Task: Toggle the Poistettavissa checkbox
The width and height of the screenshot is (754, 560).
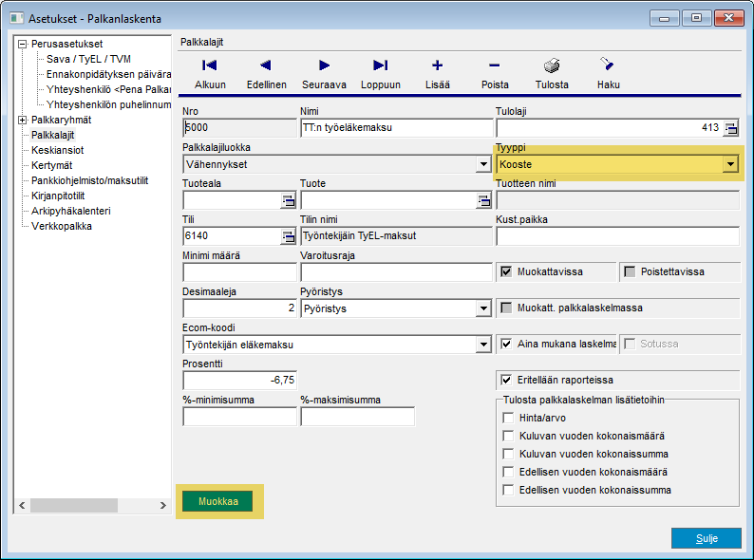Action: [x=629, y=271]
